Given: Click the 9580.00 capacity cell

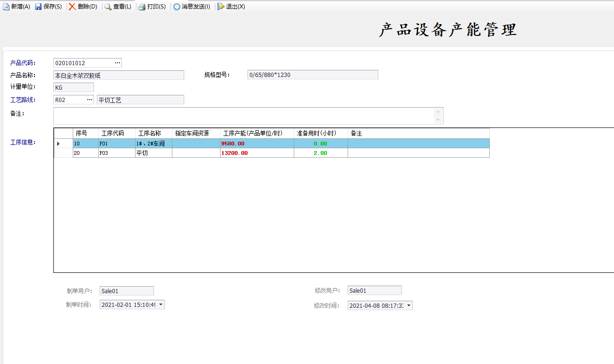Looking at the screenshot, I should coord(256,144).
